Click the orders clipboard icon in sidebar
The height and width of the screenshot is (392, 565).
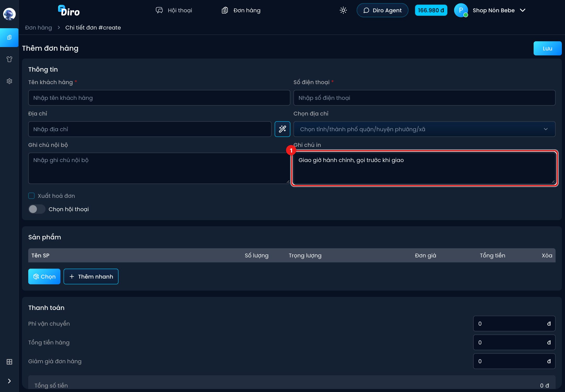[9, 38]
